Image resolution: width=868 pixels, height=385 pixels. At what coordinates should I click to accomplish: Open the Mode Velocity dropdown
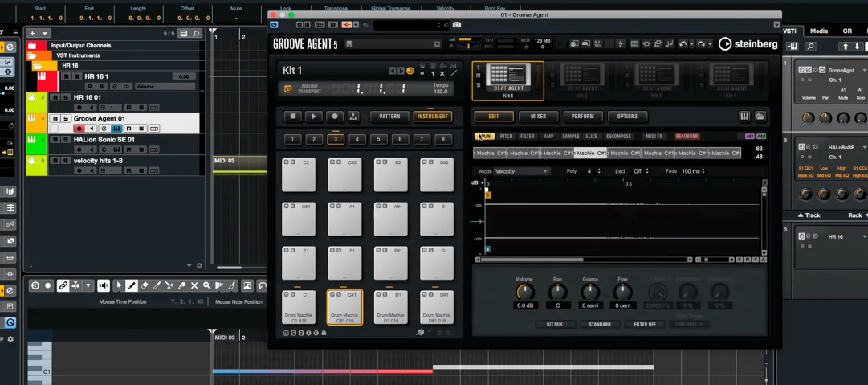[522, 171]
